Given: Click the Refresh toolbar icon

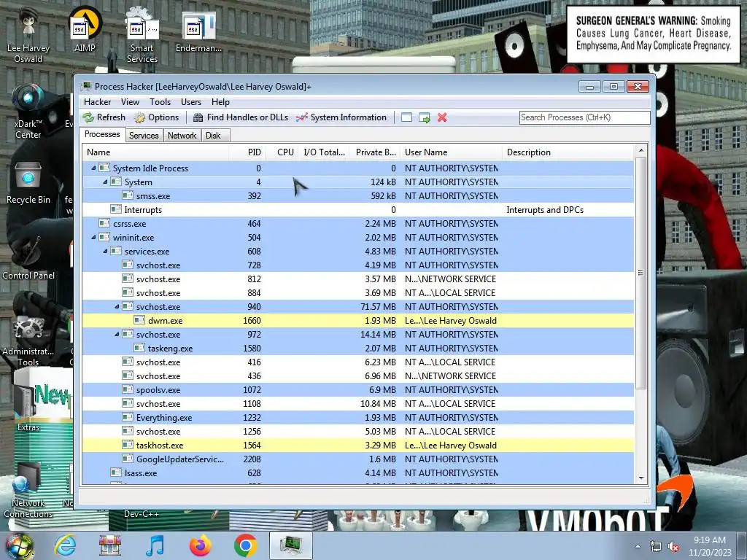Looking at the screenshot, I should coord(88,117).
